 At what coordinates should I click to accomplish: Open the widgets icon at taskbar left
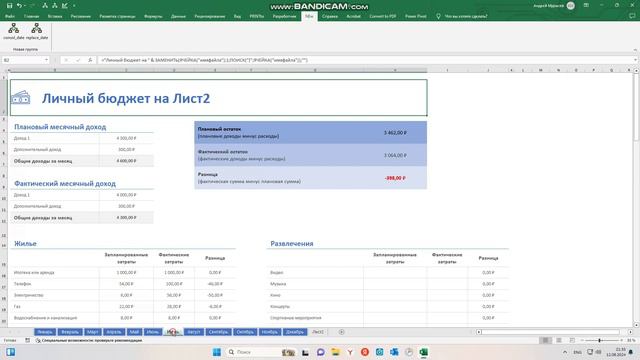pos(11,352)
